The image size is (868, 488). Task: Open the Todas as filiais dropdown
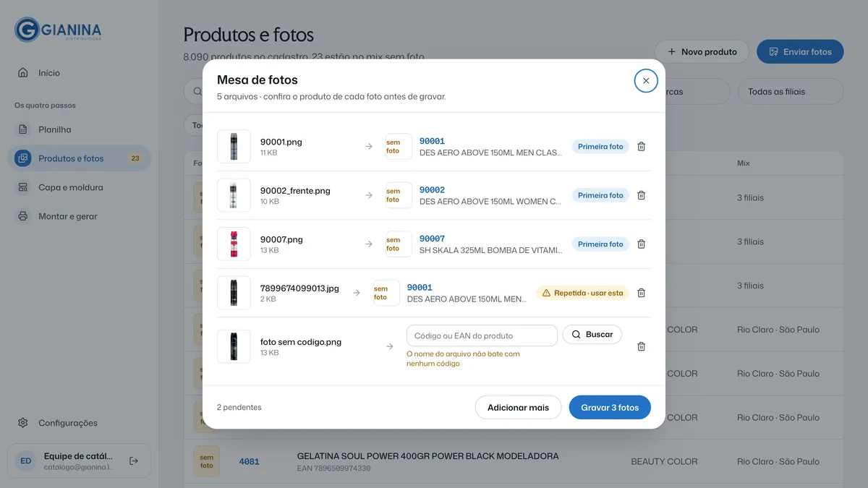(x=791, y=92)
